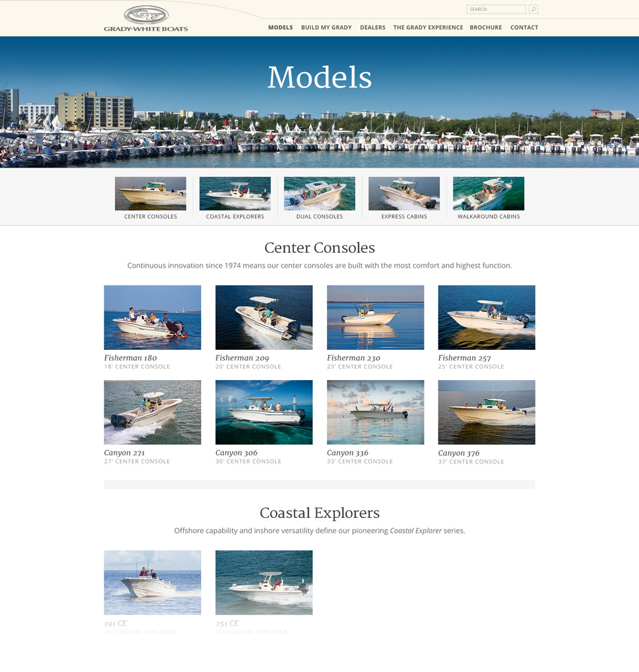This screenshot has width=639, height=672.
Task: Select the Express Cabins category thumbnail
Action: coord(404,194)
